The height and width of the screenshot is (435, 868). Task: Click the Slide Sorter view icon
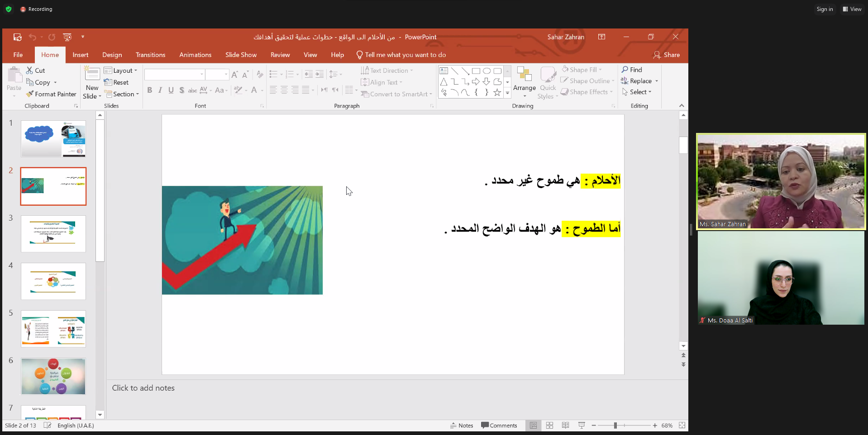pos(549,426)
